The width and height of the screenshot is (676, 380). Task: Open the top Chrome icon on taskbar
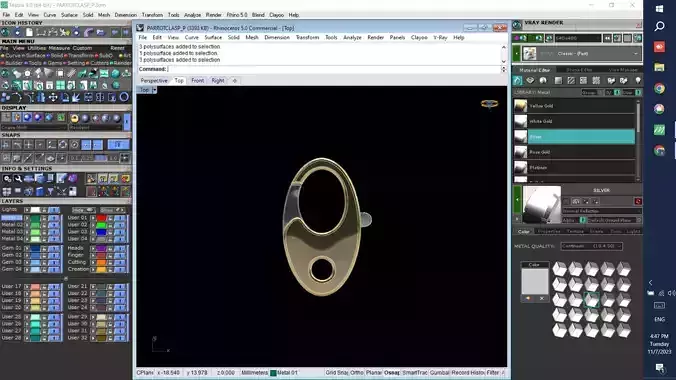pyautogui.click(x=659, y=88)
